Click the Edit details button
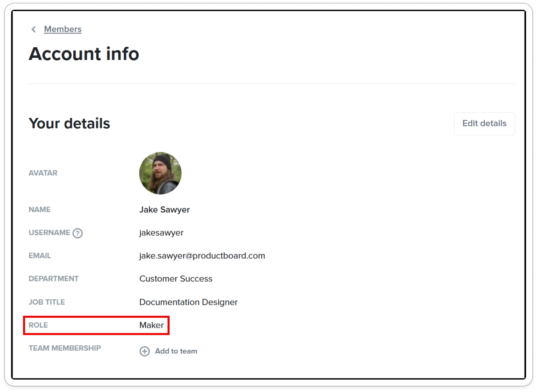 (484, 123)
